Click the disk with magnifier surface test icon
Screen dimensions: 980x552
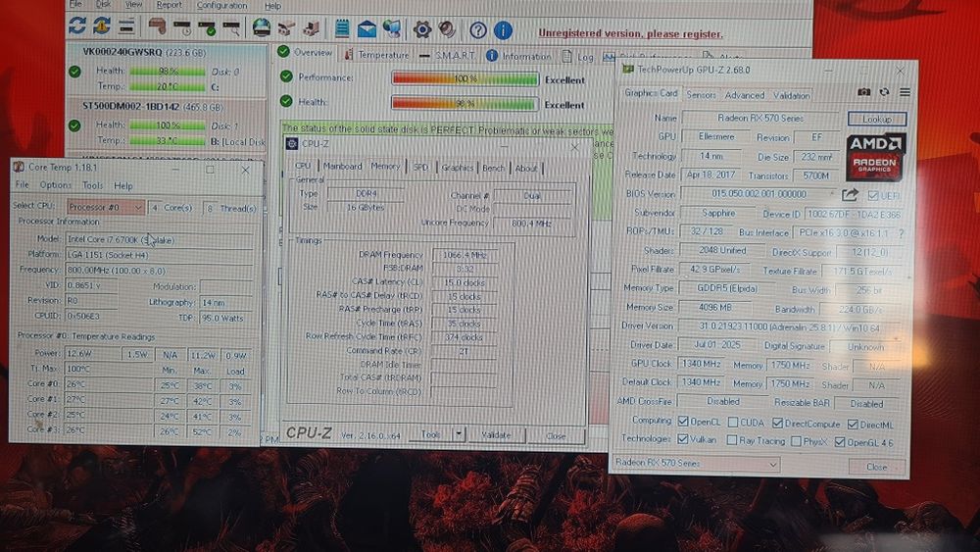pos(231,27)
